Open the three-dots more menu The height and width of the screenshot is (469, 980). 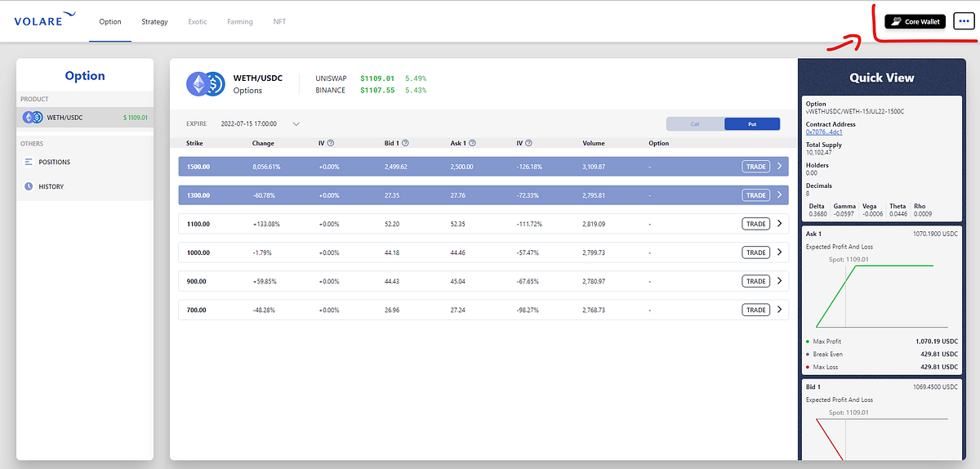[963, 22]
